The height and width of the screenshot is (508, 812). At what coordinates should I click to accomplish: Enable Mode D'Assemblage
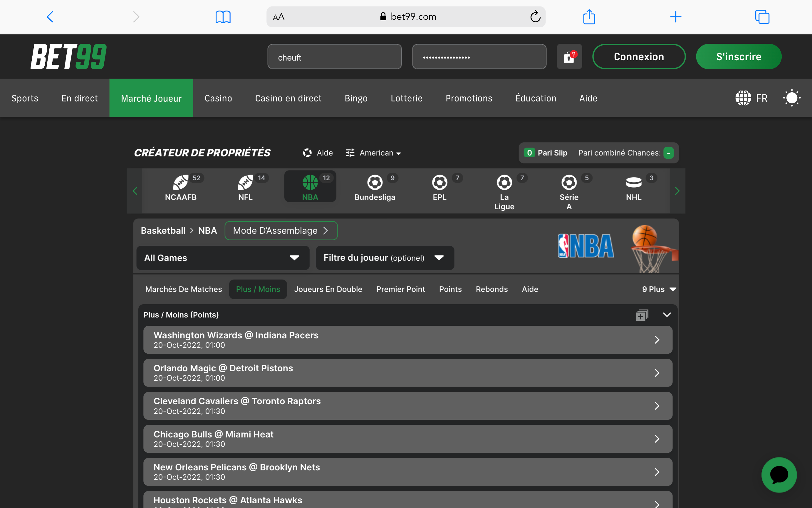click(281, 231)
